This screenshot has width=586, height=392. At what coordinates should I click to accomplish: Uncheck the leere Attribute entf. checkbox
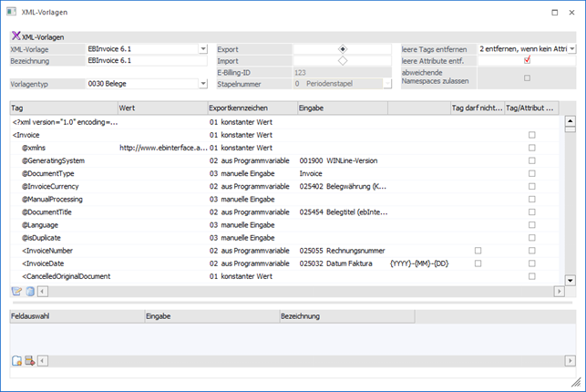tap(527, 60)
